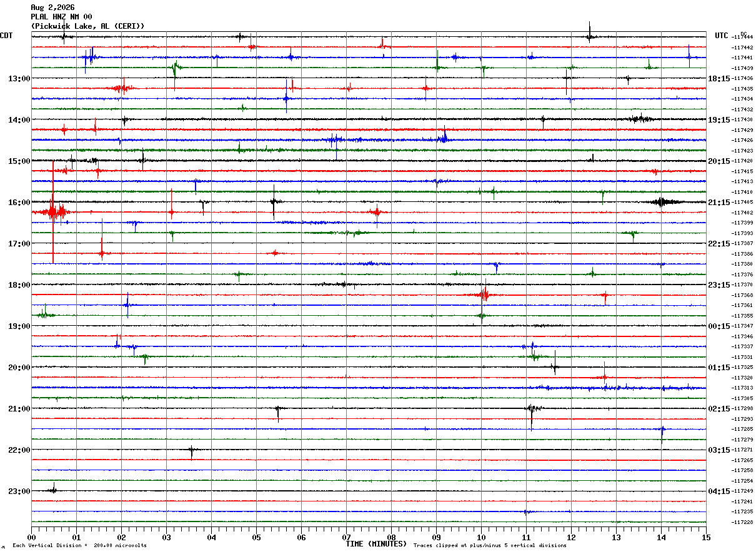Click the 00:15 UTC time label
Image resolution: width=756 pixels, height=554 pixels.
719,326
